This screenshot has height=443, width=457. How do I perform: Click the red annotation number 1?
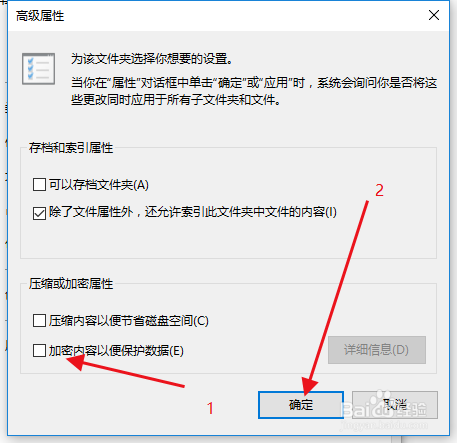click(210, 408)
